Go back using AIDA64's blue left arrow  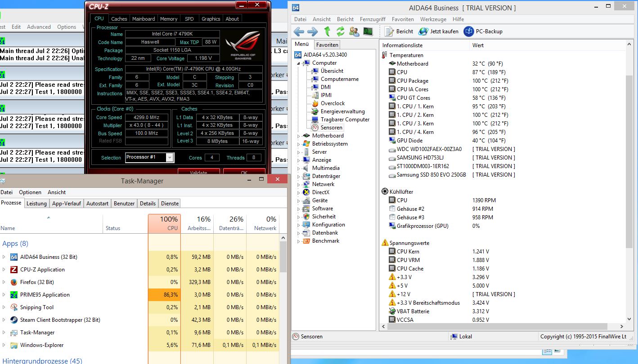(299, 31)
